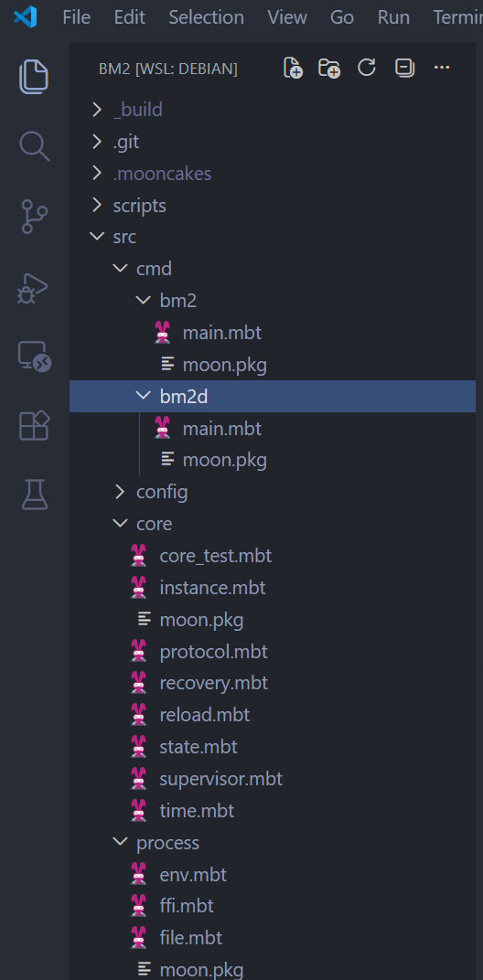Open Run and Debug view icon
This screenshot has height=980, width=483.
[33, 287]
